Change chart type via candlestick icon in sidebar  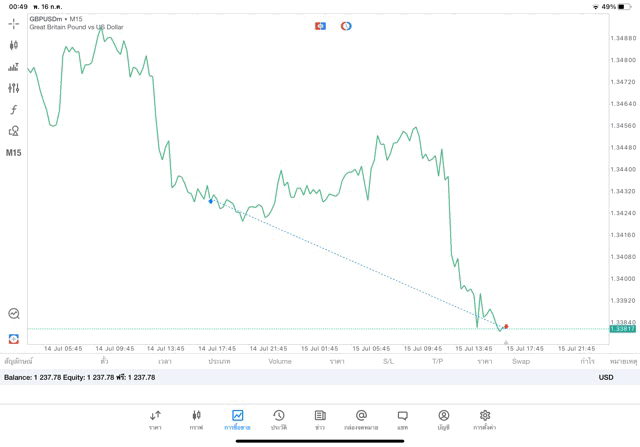(14, 45)
